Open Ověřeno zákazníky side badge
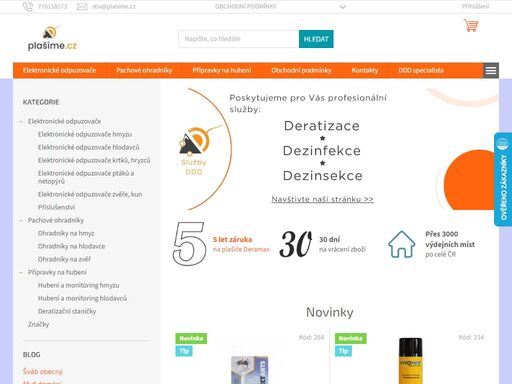The image size is (512, 384). coord(503,180)
